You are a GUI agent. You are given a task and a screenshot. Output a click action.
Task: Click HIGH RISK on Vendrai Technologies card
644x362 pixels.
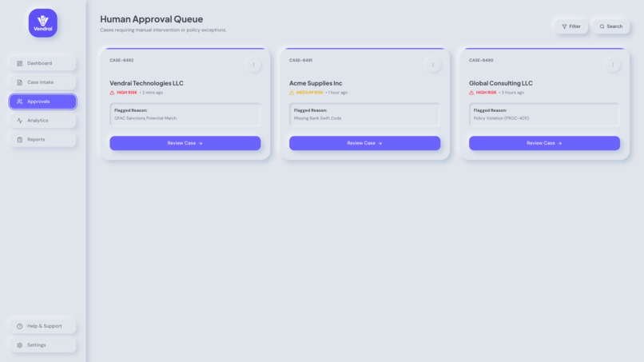(x=127, y=93)
